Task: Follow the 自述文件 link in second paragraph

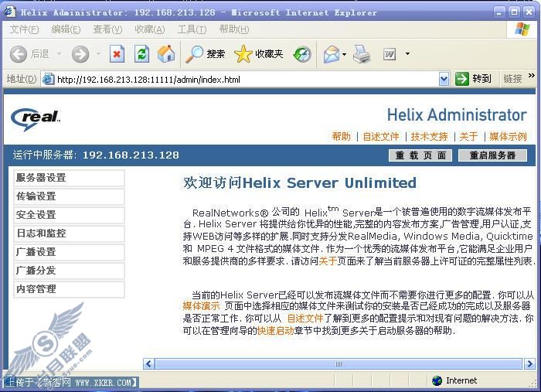Action: tap(305, 318)
